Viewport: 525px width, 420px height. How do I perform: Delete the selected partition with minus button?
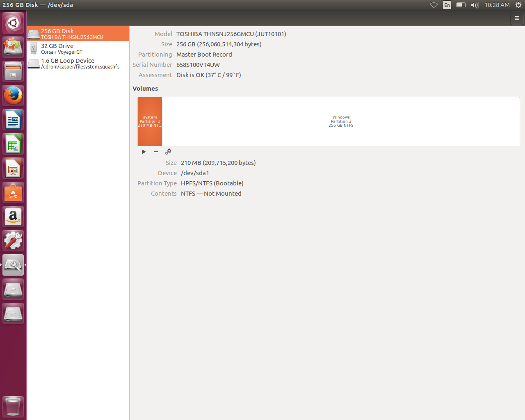(156, 152)
